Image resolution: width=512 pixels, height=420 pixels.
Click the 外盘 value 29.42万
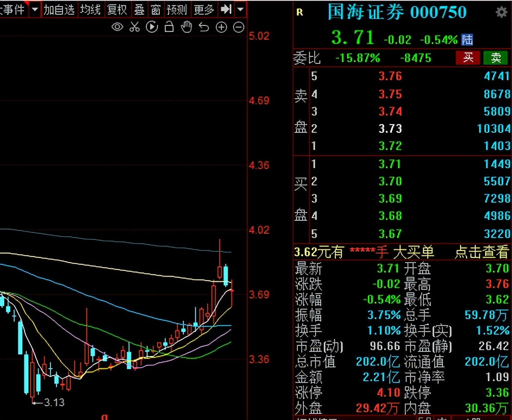(x=378, y=408)
